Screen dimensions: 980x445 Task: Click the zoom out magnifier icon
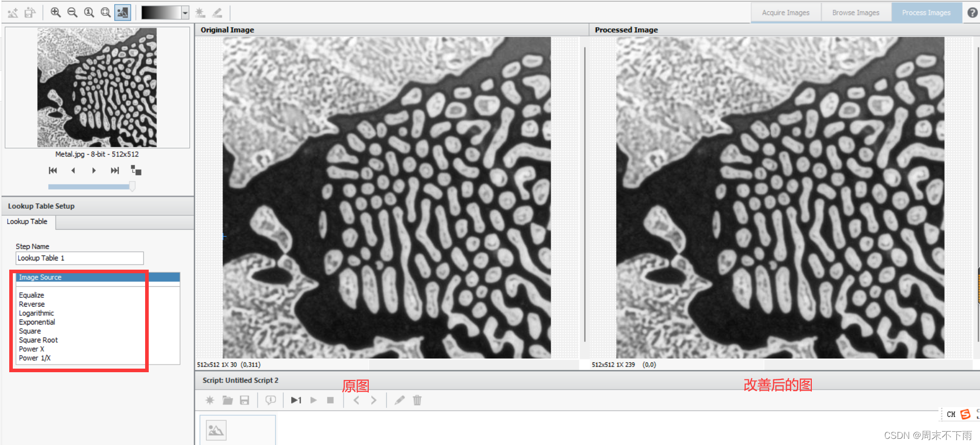(72, 12)
